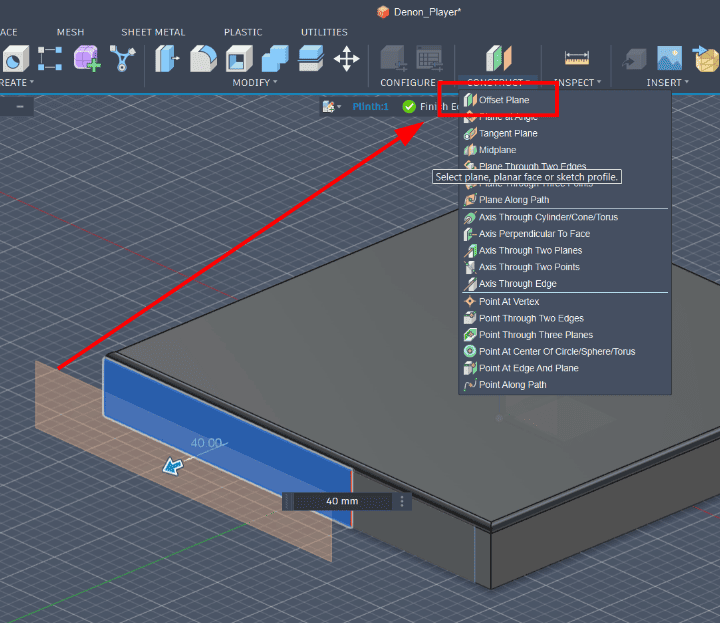Collapse the browser panel minus button
Viewport: 720px width, 623px height.
20,107
